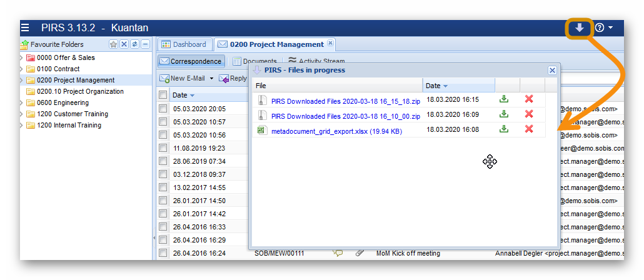Expand the 0100 Contract folder
644x280 pixels.
22,69
